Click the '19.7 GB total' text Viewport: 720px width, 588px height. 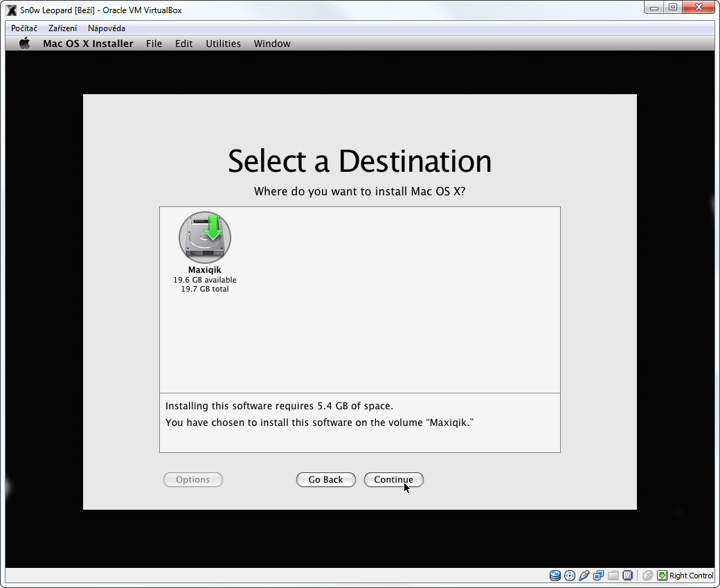click(205, 289)
